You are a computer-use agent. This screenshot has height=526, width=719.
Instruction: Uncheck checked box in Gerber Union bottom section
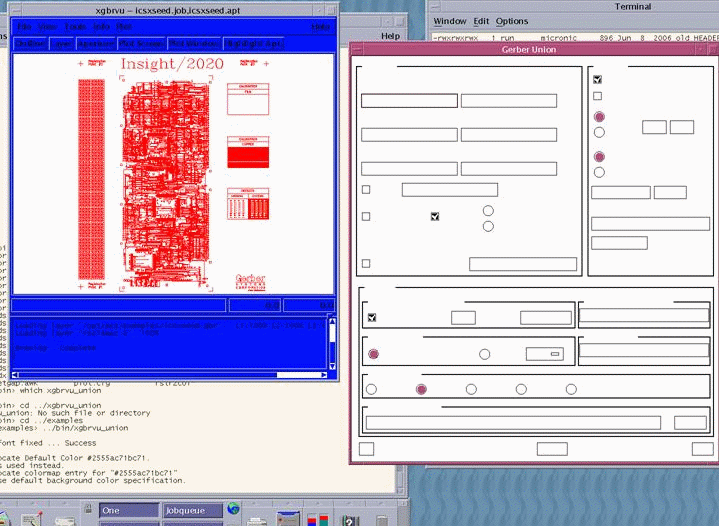pos(372,317)
